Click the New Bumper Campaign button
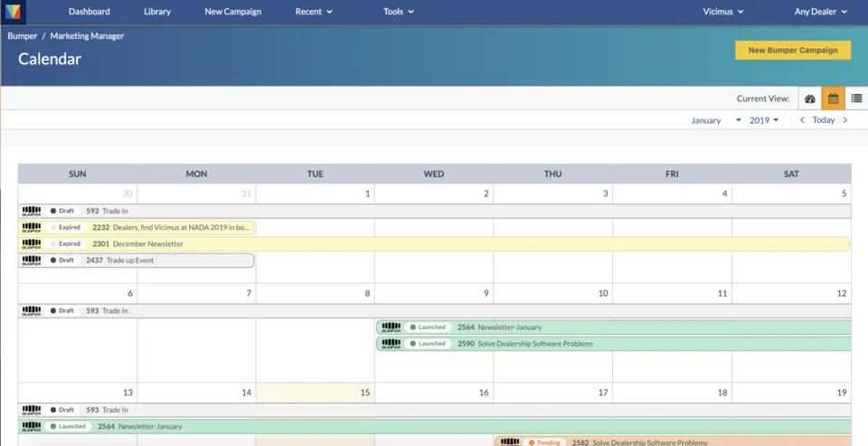The image size is (868, 446). tap(793, 51)
